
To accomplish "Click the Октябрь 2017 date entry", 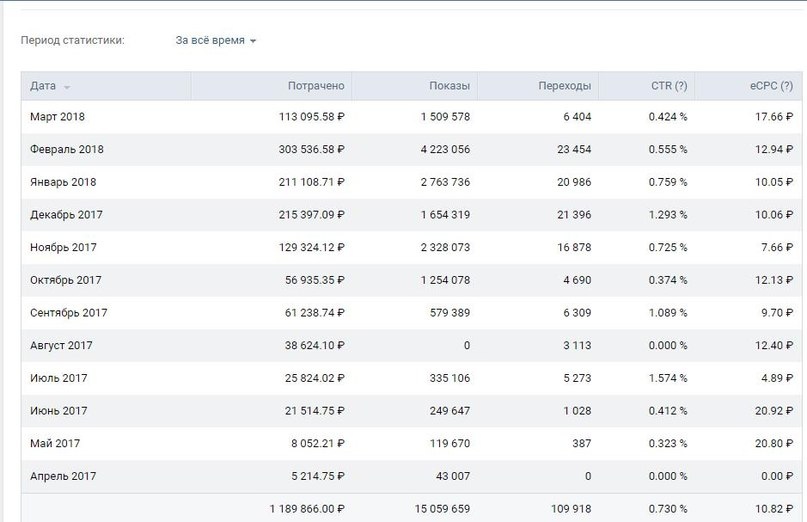I will [66, 280].
